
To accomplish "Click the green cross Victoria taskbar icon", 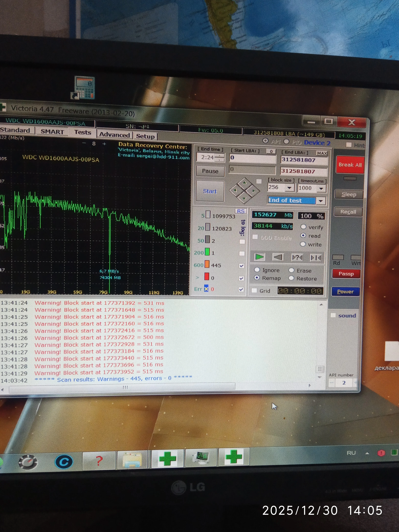I will (x=168, y=458).
